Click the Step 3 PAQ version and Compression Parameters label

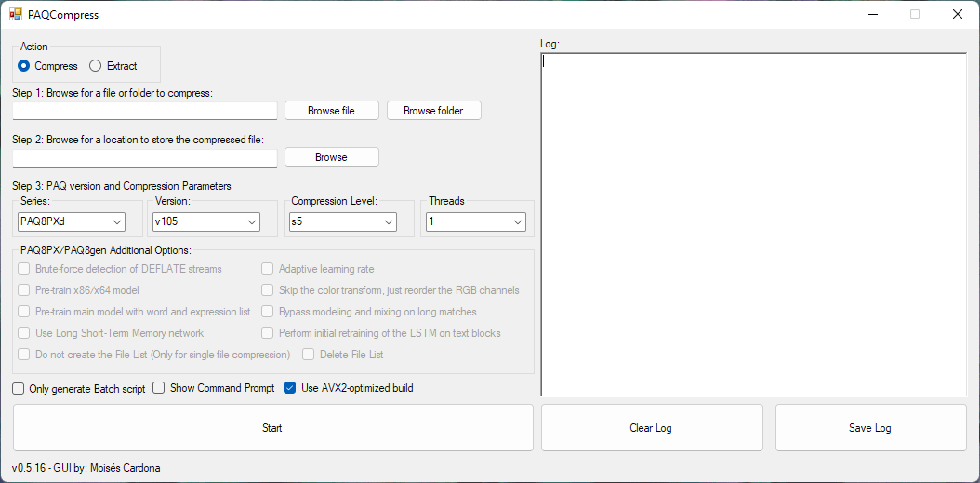tap(122, 186)
